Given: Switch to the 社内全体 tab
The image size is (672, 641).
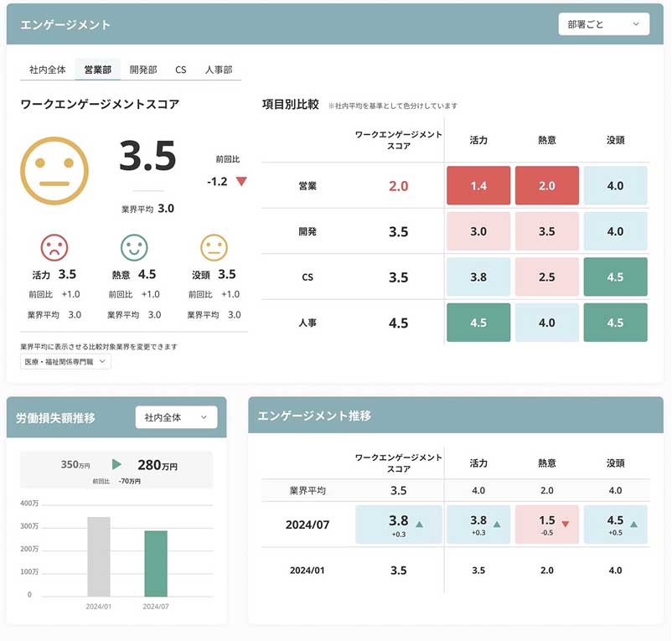Looking at the screenshot, I should pyautogui.click(x=47, y=70).
